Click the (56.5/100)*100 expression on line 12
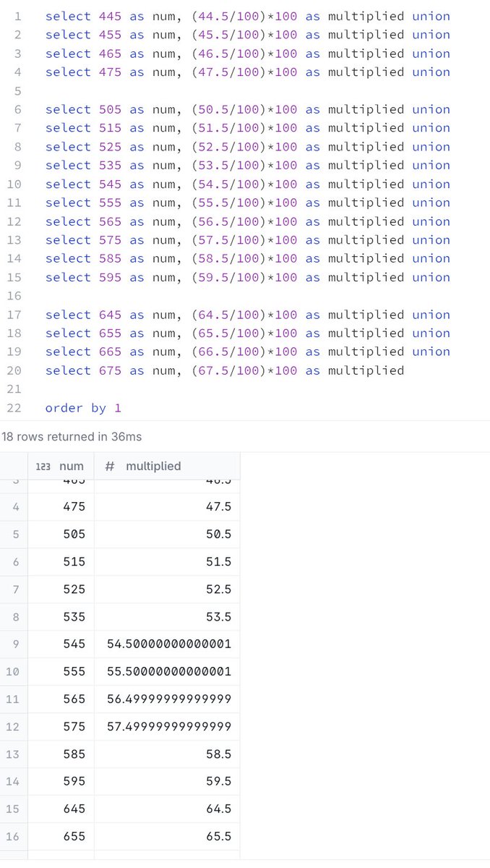This screenshot has width=490, height=868. click(244, 221)
